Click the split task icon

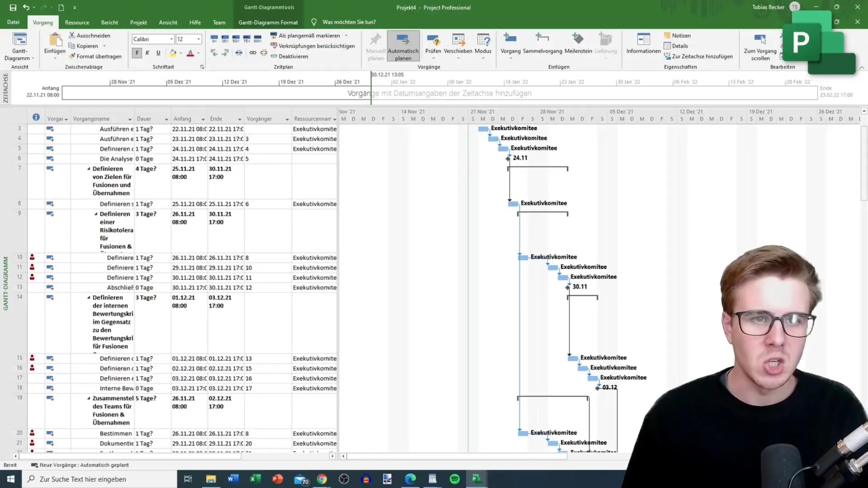239,53
